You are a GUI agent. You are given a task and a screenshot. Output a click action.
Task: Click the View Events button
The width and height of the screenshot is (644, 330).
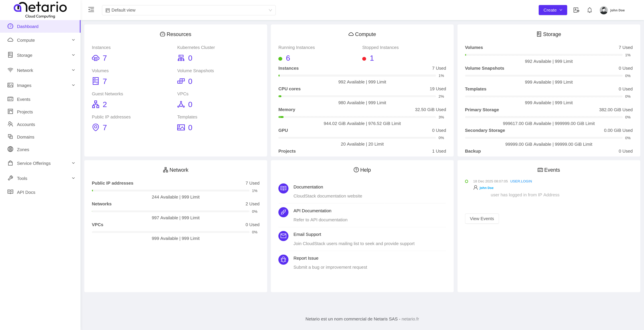tap(482, 218)
